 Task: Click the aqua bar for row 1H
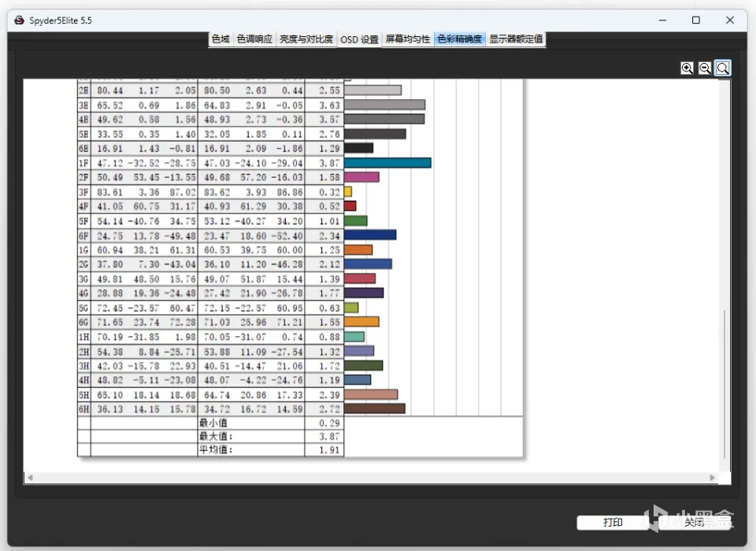tap(354, 336)
